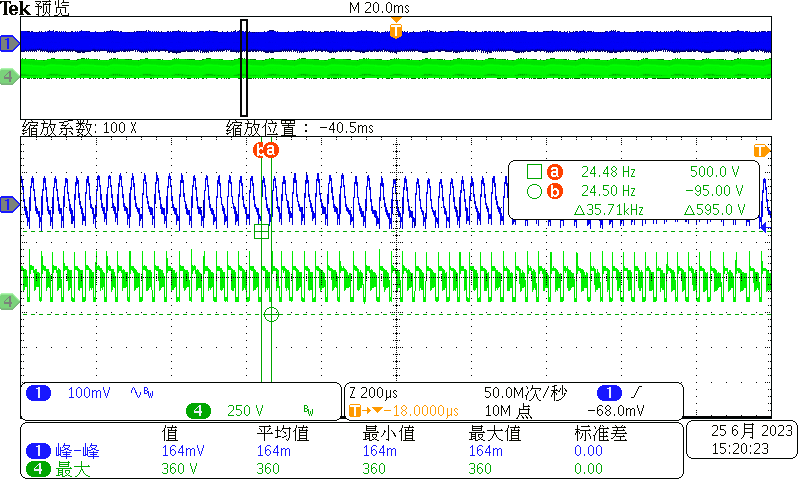The height and width of the screenshot is (480, 800).
Task: Select the zoom window box in overview
Action: [244, 68]
